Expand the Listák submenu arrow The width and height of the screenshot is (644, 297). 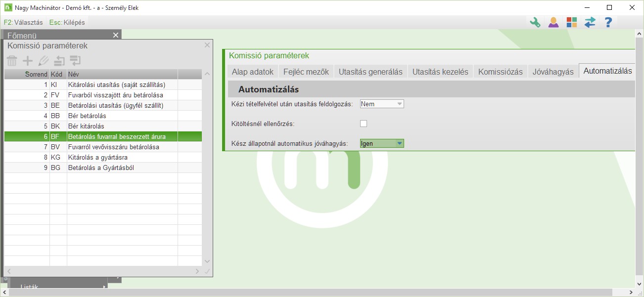[104, 287]
